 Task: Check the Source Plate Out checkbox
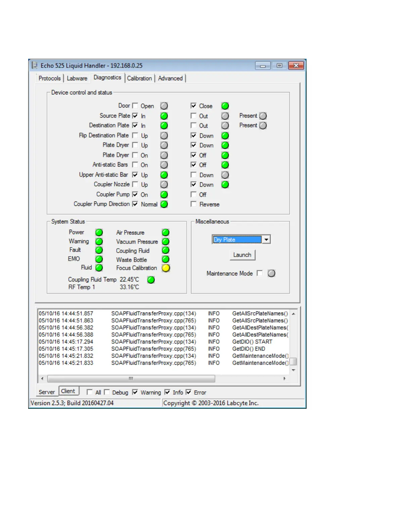click(193, 116)
